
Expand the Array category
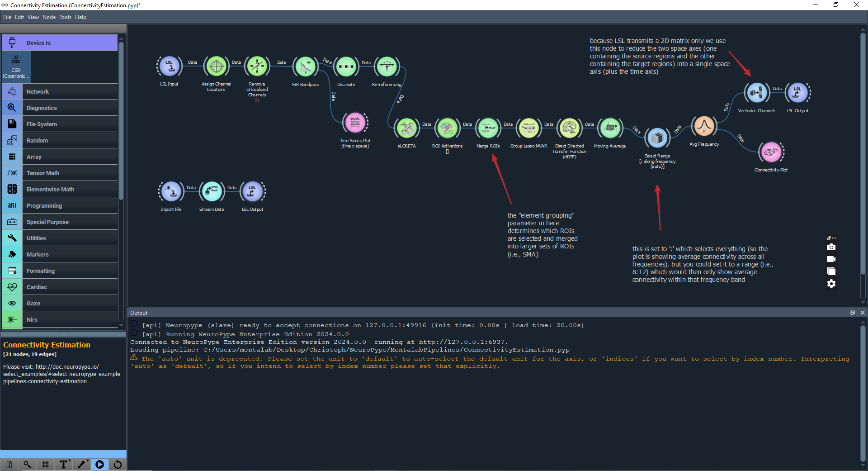pyautogui.click(x=60, y=157)
